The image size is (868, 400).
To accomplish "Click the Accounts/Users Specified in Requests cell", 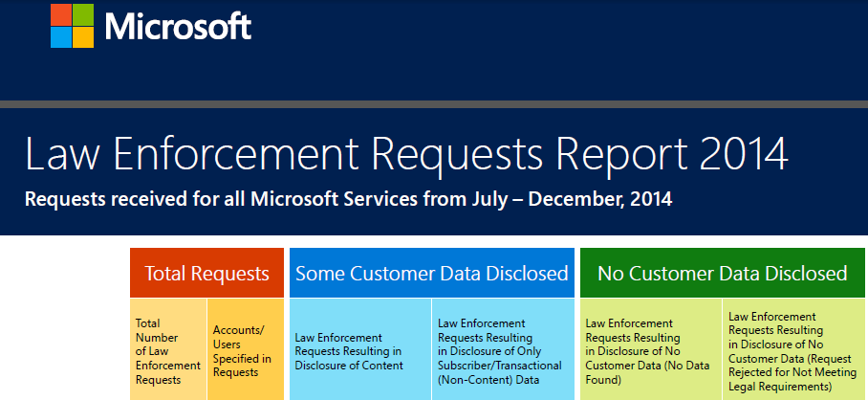I will coord(244,349).
